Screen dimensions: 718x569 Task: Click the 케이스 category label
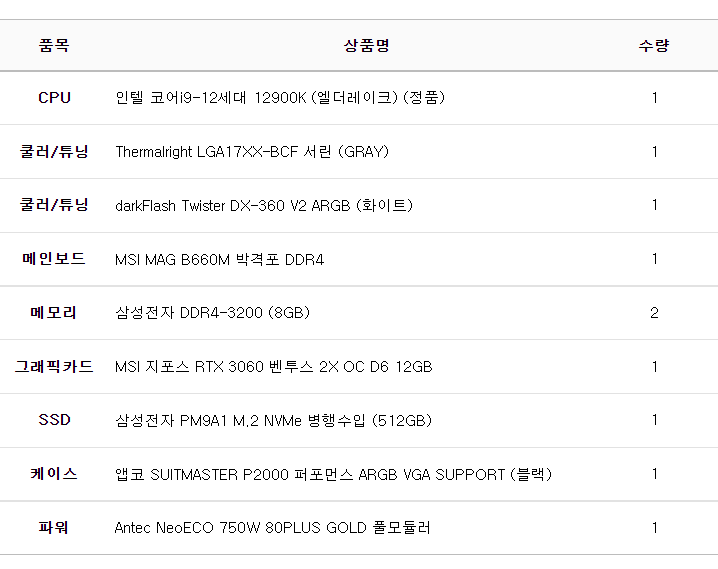click(54, 474)
